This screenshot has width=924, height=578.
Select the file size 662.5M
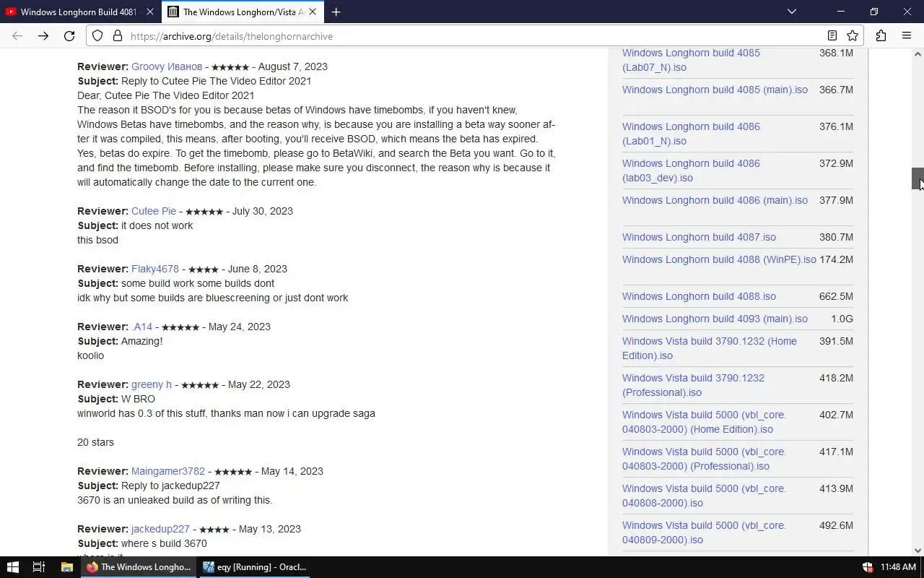836,296
